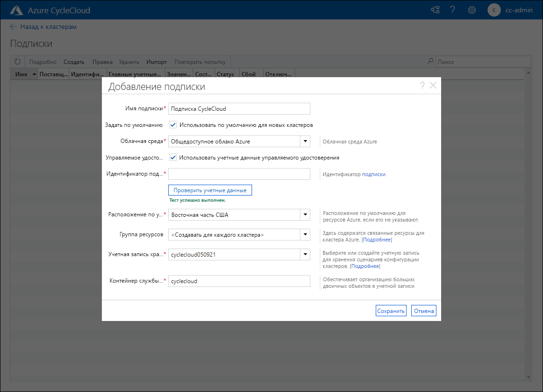Open the Расположение dropdown showing Восточная часть США
This screenshot has width=543, height=392.
305,215
